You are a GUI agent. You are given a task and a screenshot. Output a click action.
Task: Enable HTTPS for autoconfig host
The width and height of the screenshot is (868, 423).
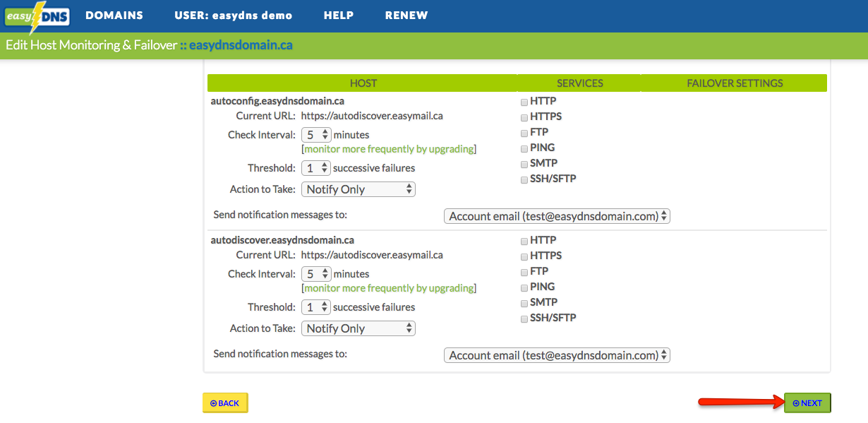(x=524, y=117)
